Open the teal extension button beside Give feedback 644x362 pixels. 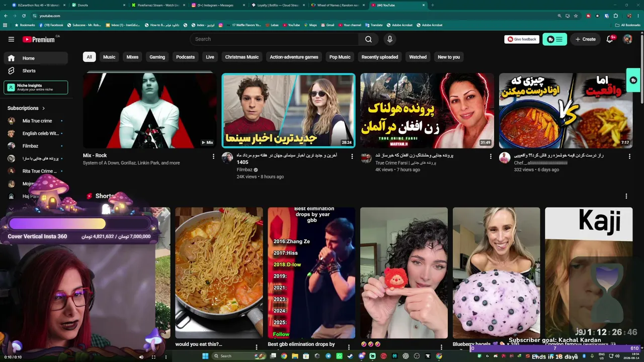click(555, 39)
